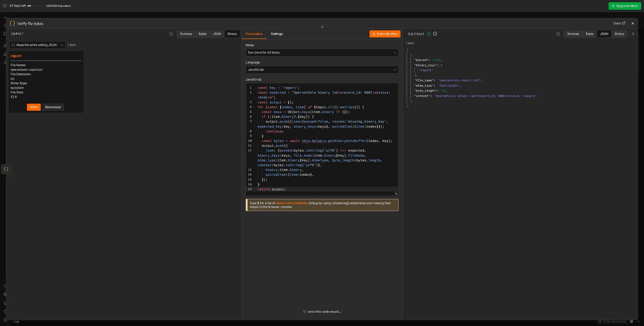Image resolution: width=644 pixels, height=326 pixels.
Task: Open the special vars/methods link
Action: (x=291, y=203)
